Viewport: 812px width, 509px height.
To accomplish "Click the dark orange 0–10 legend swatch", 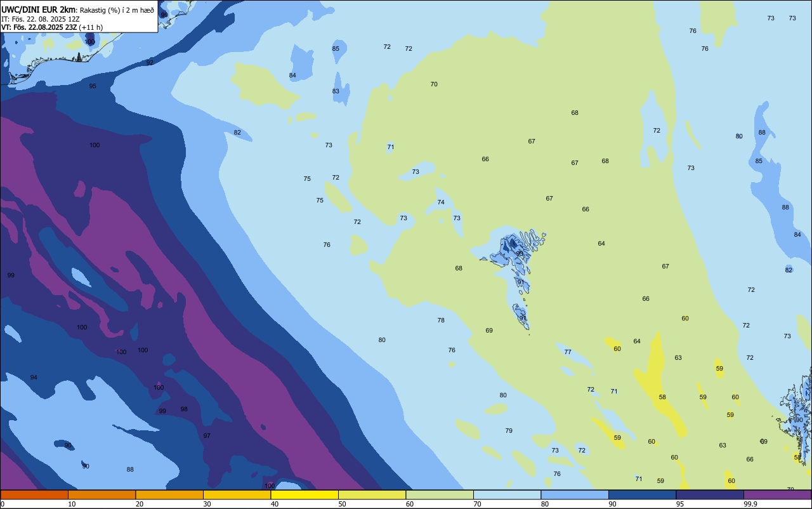I will (x=34, y=494).
